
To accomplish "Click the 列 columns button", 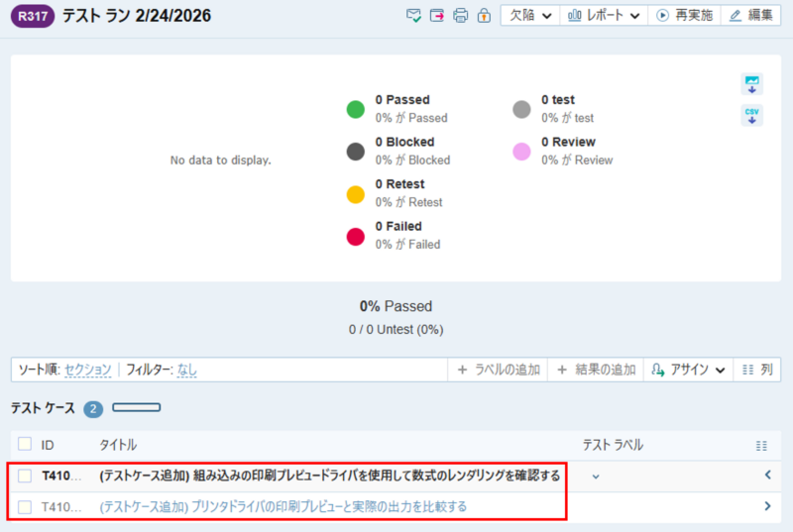I will (757, 370).
